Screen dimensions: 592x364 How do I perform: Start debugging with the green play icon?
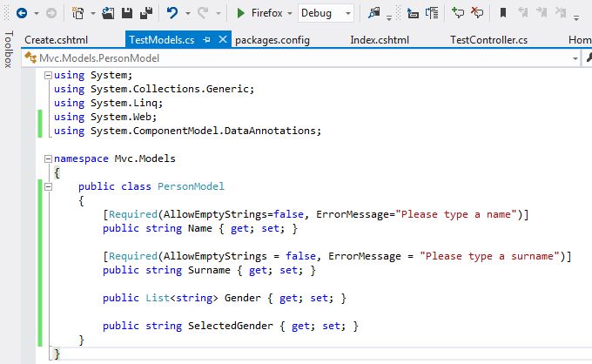pos(241,14)
